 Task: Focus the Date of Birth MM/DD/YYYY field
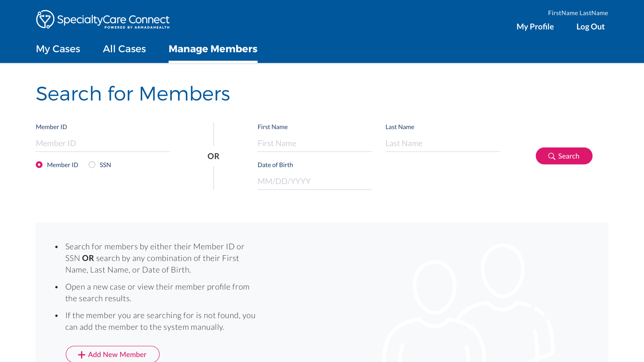click(315, 181)
